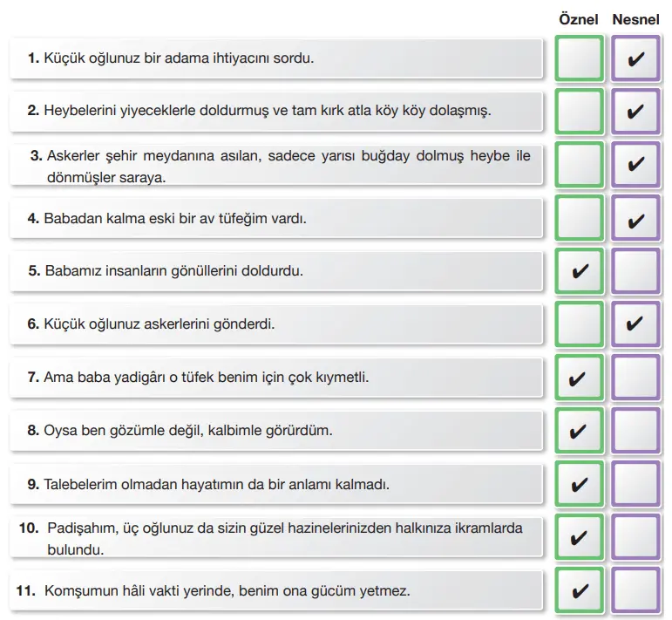
Task: Check the Nesnel box for sentence 8
Action: pos(635,431)
